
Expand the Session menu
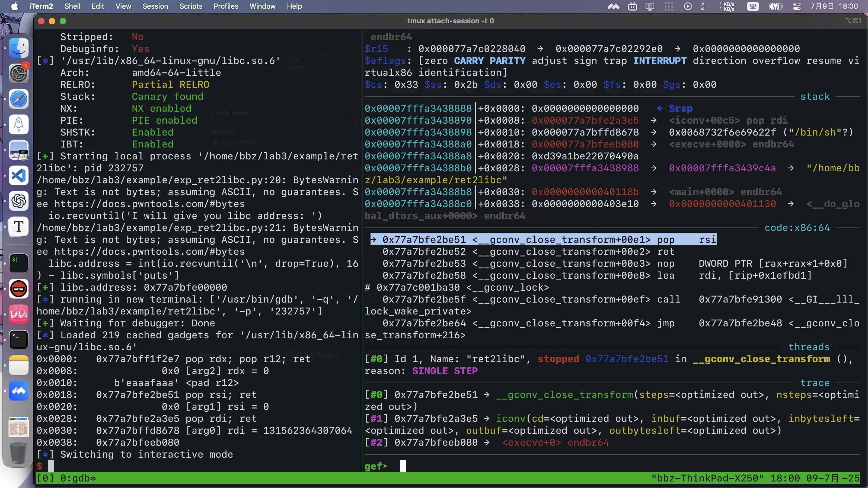tap(155, 7)
